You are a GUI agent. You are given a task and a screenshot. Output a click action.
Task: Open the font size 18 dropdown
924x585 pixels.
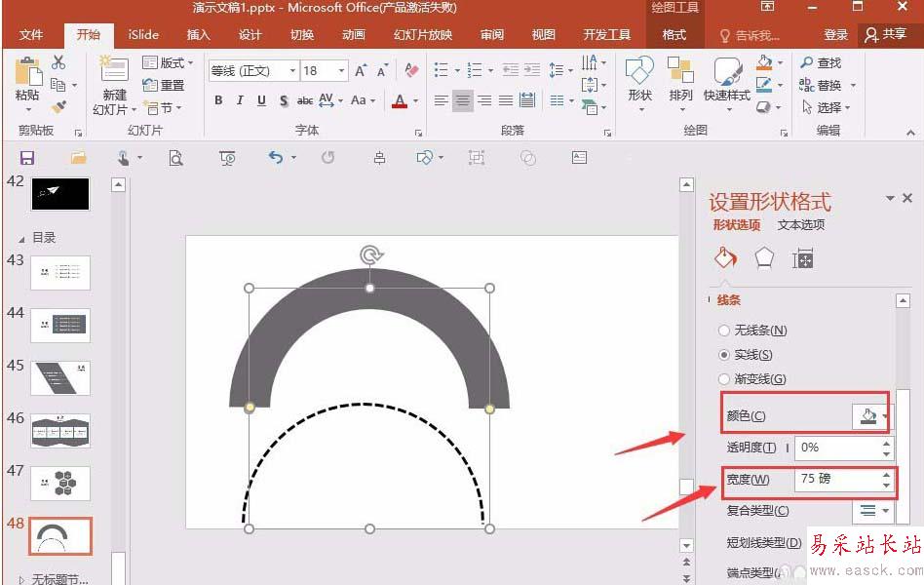click(341, 71)
